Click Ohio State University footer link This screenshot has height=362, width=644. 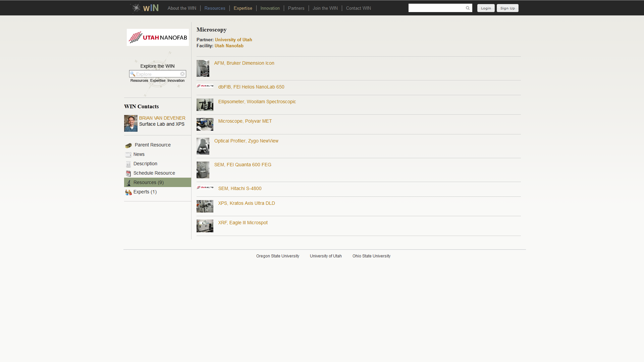point(371,256)
